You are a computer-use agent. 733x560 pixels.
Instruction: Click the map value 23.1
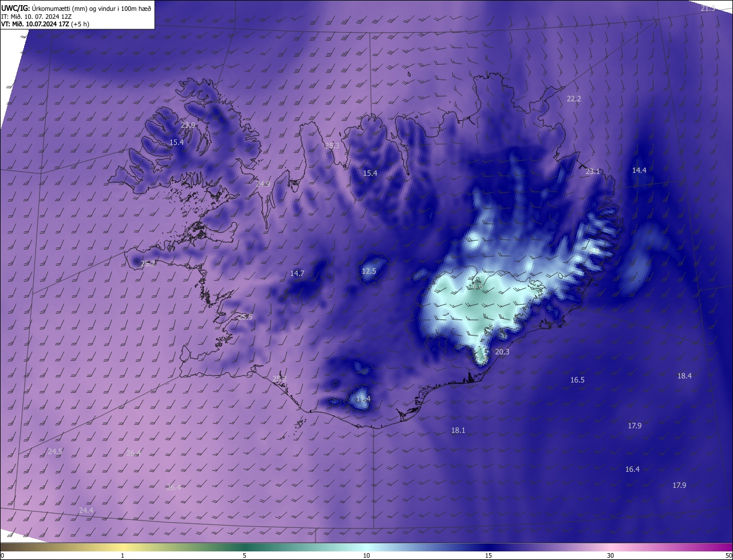pos(593,171)
